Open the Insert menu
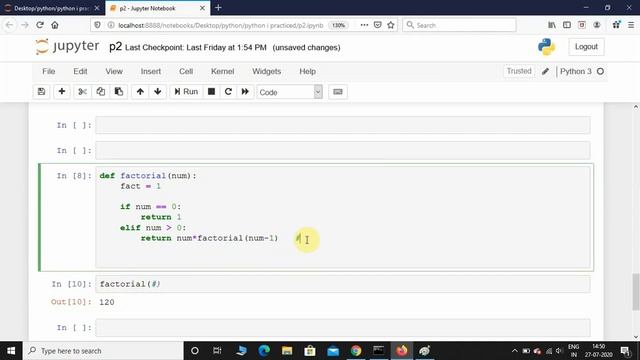 151,71
